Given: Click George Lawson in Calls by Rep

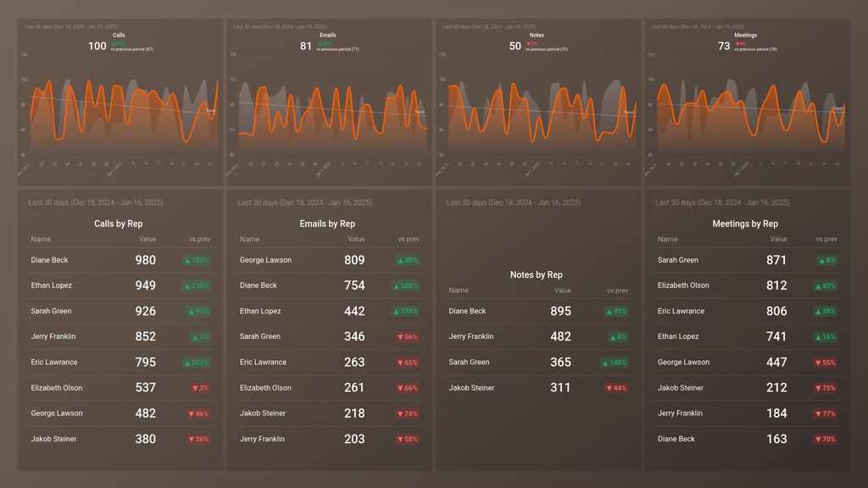Looking at the screenshot, I should point(57,413).
